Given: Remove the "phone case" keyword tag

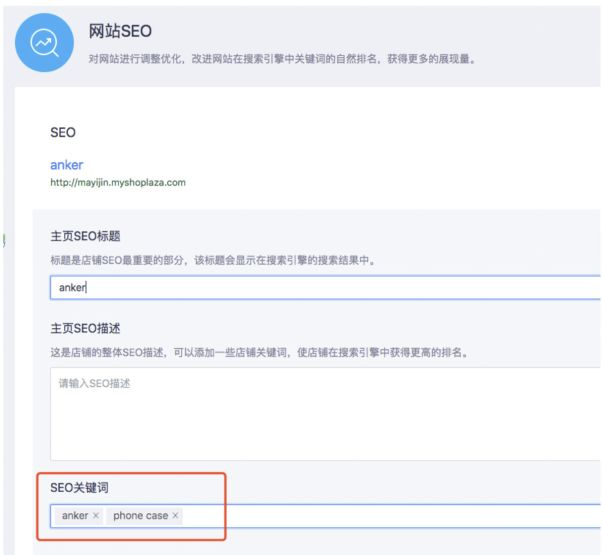Looking at the screenshot, I should [x=176, y=516].
